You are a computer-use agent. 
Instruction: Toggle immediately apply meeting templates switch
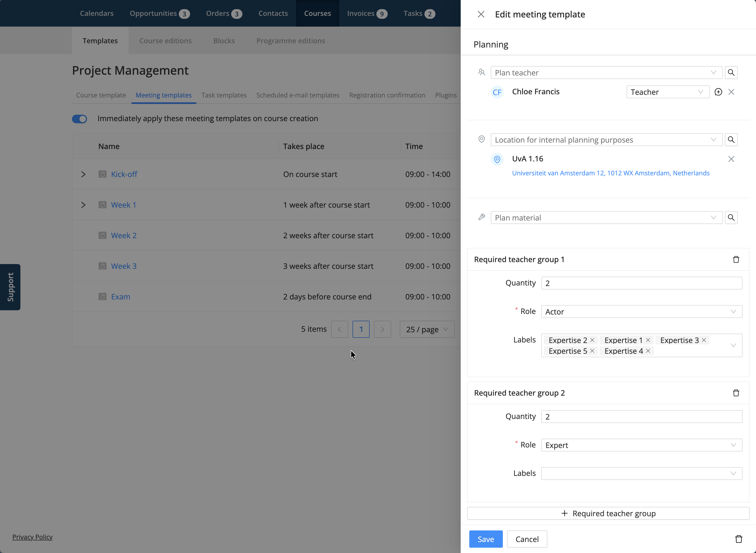click(x=80, y=119)
